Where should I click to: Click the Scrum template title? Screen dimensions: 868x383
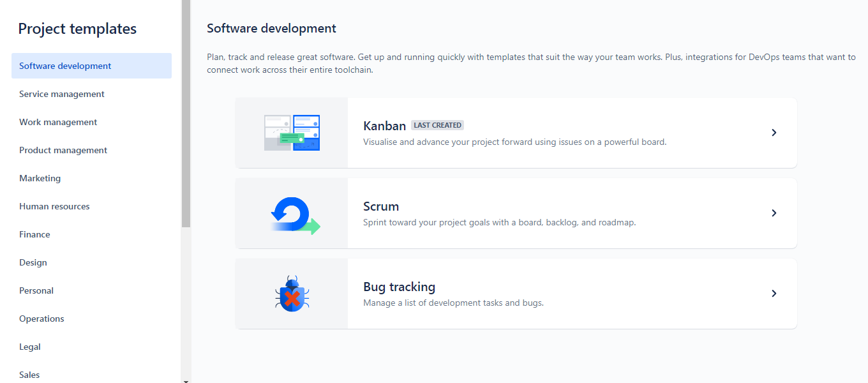click(x=381, y=206)
